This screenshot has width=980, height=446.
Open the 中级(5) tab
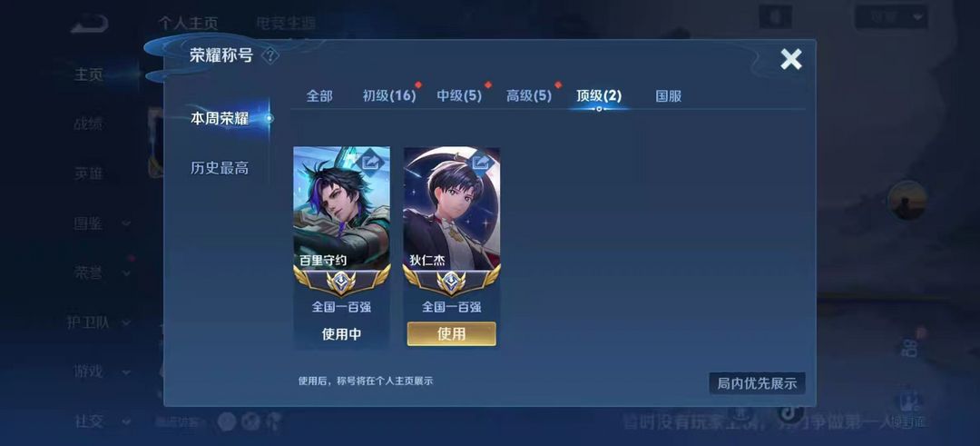(459, 95)
